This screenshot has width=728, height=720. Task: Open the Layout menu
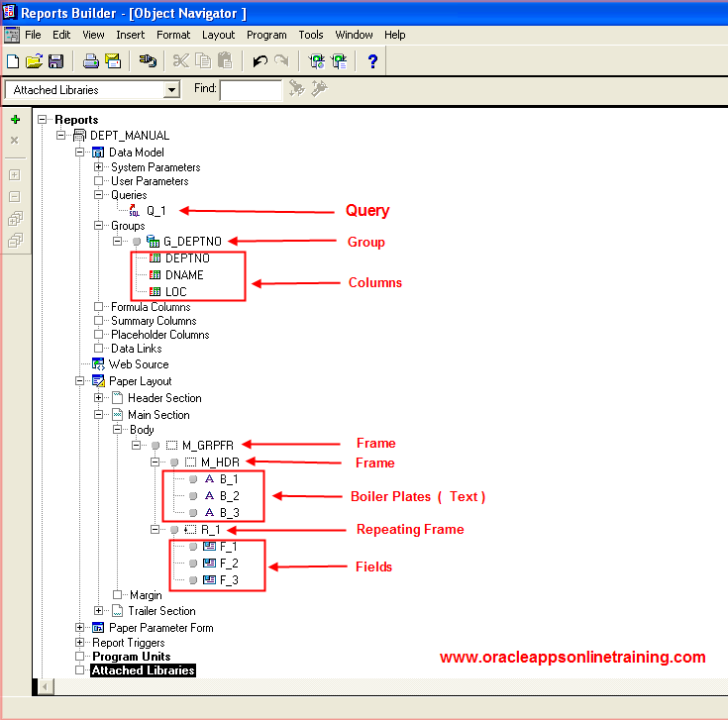click(218, 35)
